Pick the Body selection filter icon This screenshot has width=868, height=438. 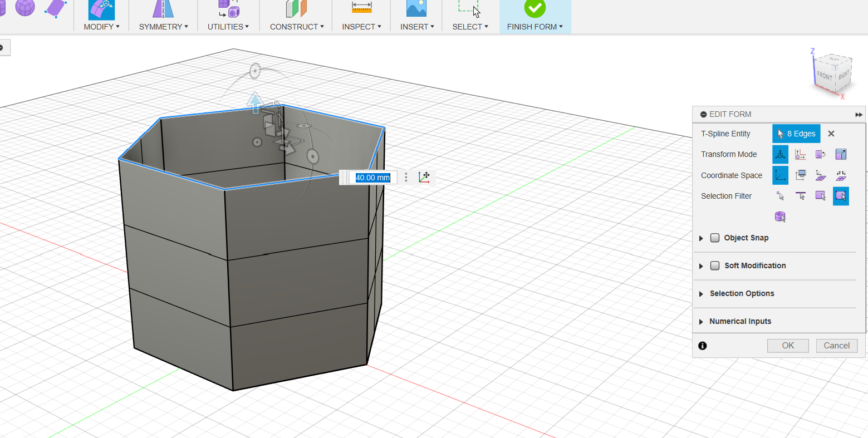[x=780, y=216]
